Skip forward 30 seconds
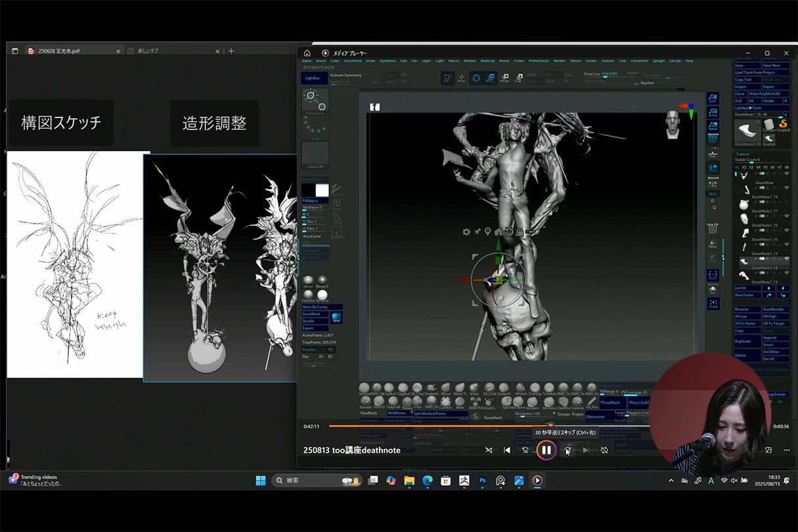This screenshot has width=798, height=532. pos(567,450)
